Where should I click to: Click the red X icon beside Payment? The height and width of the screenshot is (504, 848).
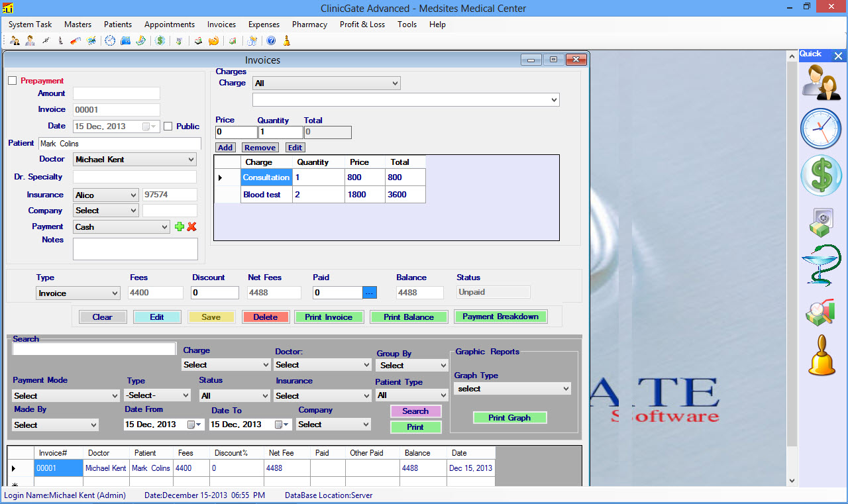pos(191,227)
